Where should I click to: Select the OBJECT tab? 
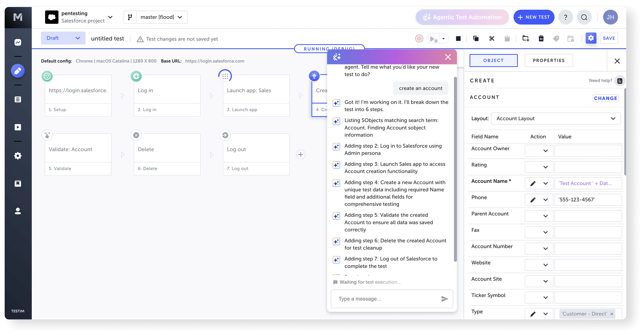click(x=493, y=61)
